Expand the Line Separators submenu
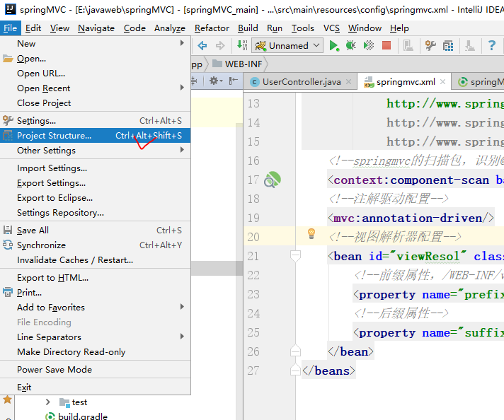 pyautogui.click(x=95, y=337)
